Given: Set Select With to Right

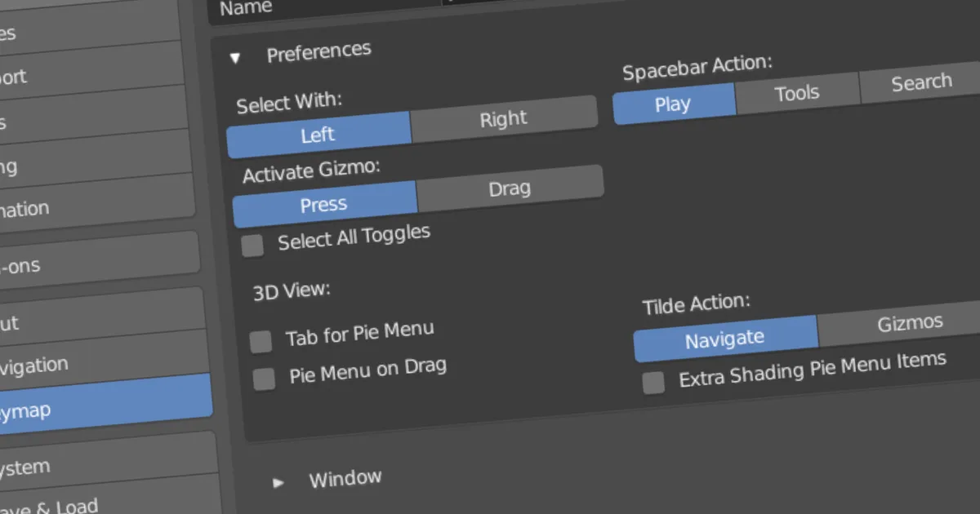Looking at the screenshot, I should 504,120.
